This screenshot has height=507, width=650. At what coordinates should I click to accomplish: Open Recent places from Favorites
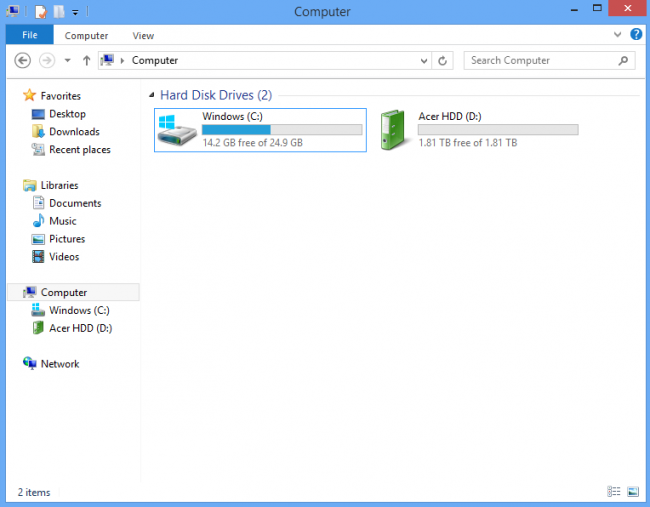[80, 149]
